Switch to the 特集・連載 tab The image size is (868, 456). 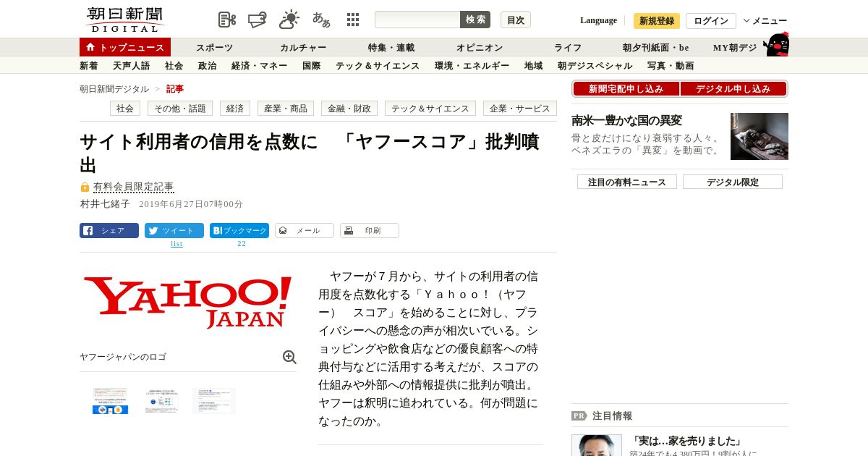coord(391,47)
